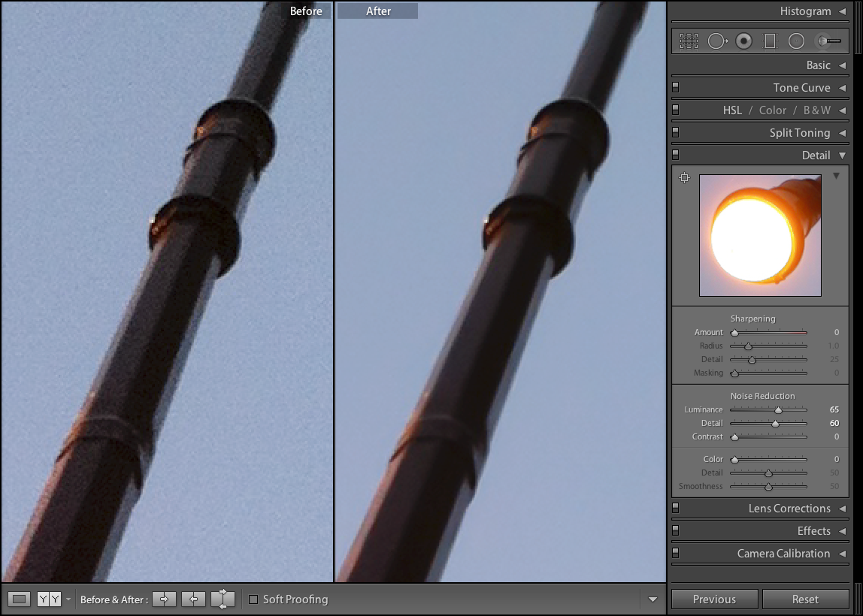The width and height of the screenshot is (863, 616).
Task: Select the Graduated Filter tool
Action: pyautogui.click(x=769, y=41)
